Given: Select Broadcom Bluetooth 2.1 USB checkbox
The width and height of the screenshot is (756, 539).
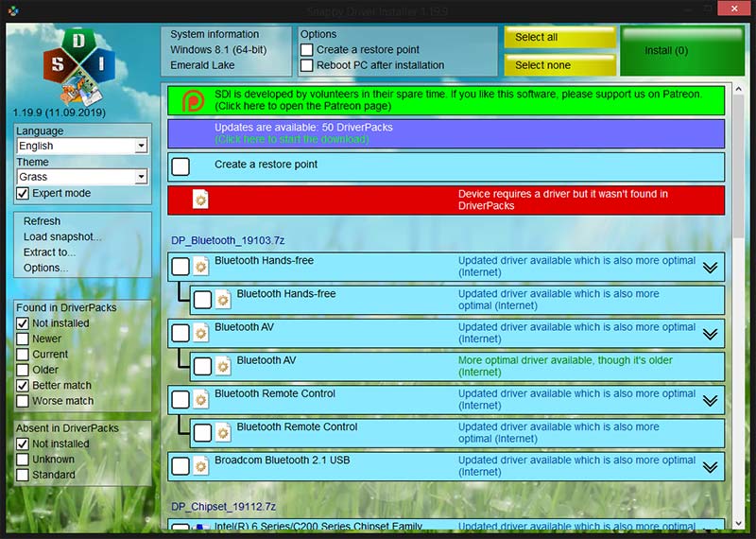Looking at the screenshot, I should 180,466.
